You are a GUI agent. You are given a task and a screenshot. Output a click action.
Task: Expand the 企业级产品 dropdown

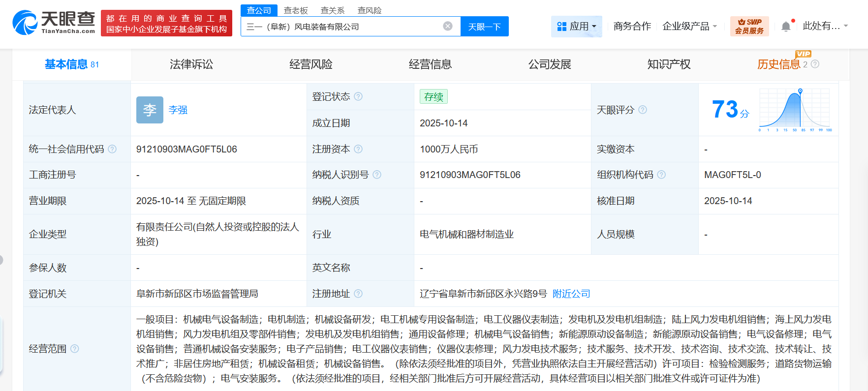689,26
